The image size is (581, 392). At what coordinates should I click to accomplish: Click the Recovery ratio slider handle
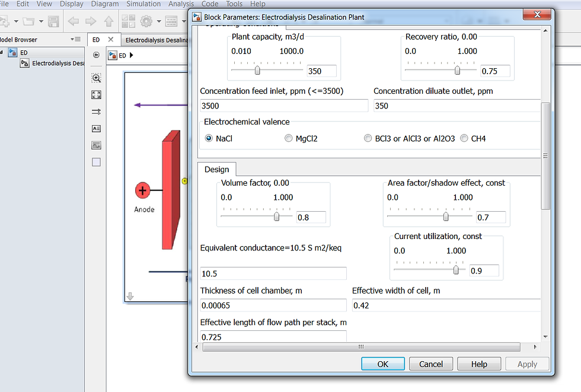(x=457, y=70)
